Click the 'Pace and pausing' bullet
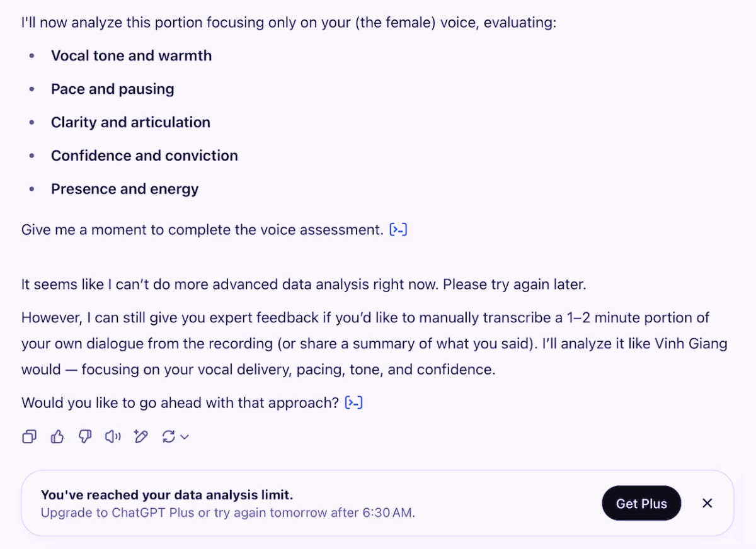 point(112,89)
